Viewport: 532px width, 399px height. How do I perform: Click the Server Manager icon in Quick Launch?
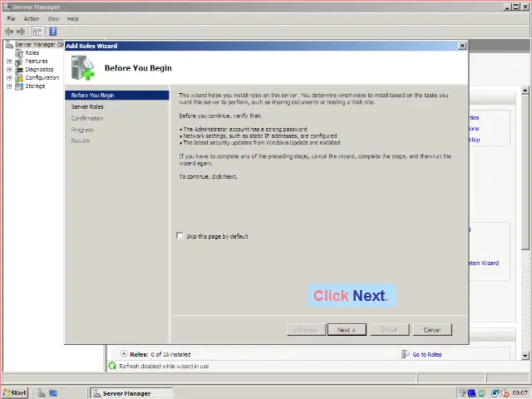coord(39,392)
